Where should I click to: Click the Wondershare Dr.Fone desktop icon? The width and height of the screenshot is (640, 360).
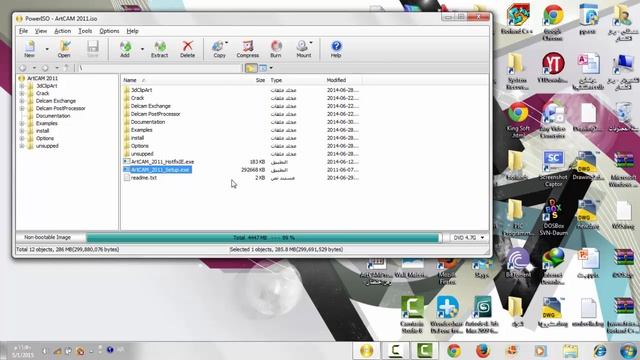[x=447, y=315]
